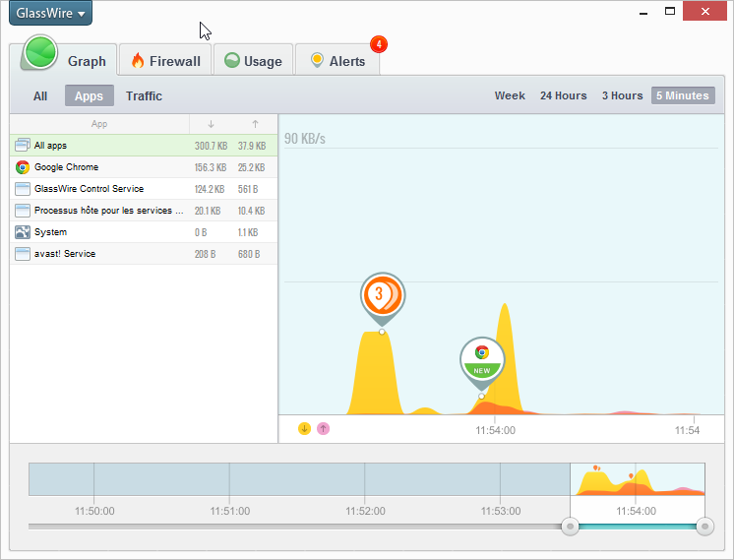The image size is (734, 560).
Task: Sort by download arrow column header
Action: [x=211, y=124]
